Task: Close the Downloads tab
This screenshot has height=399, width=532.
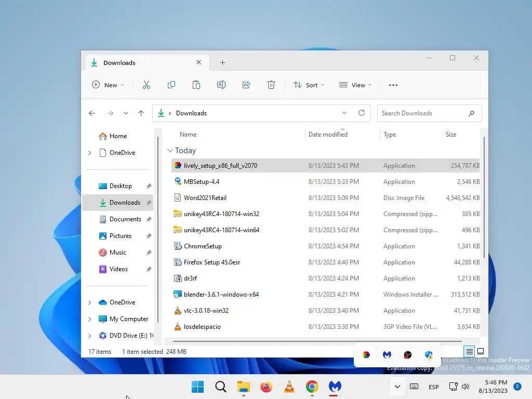Action: pyautogui.click(x=199, y=62)
